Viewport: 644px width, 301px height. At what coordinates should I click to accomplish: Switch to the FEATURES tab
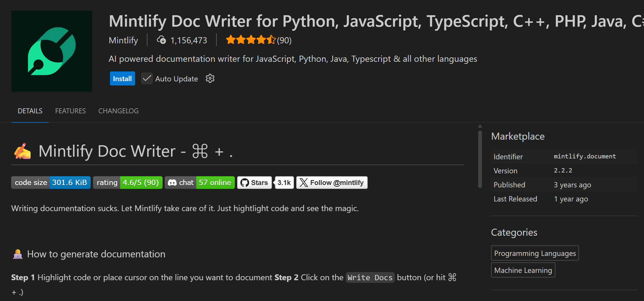[70, 111]
